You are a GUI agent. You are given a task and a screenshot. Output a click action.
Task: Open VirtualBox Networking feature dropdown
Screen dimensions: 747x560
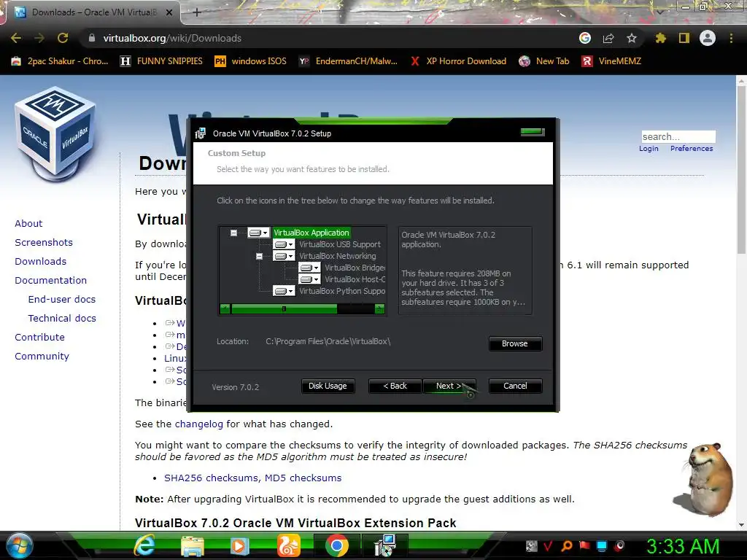pos(284,256)
